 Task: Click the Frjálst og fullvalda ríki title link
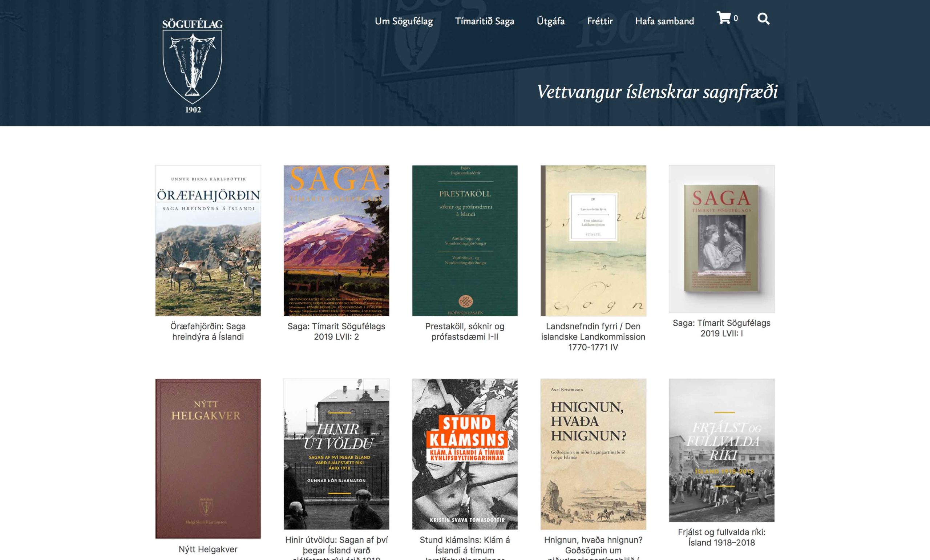(x=721, y=537)
